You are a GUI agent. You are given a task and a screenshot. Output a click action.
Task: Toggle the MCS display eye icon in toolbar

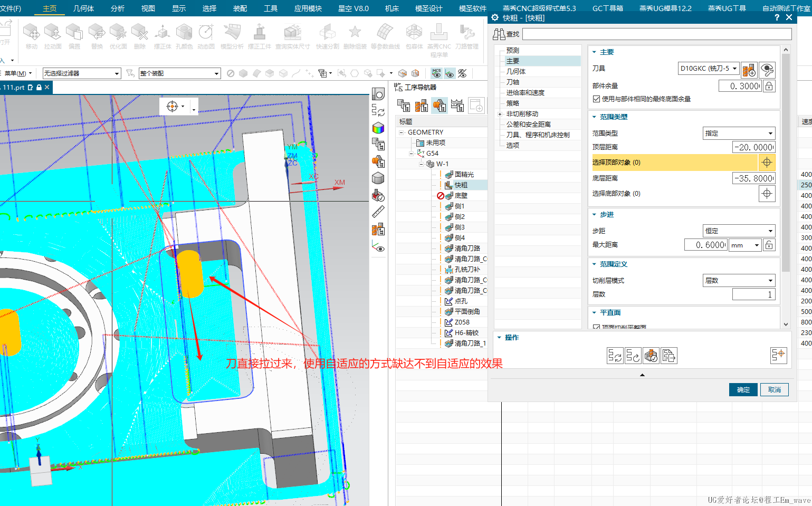click(436, 73)
